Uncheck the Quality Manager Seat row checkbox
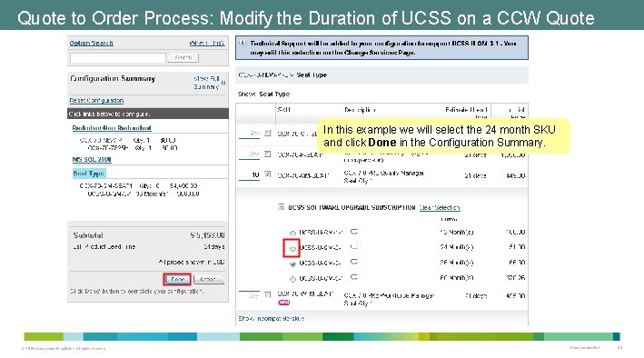 tap(268, 174)
